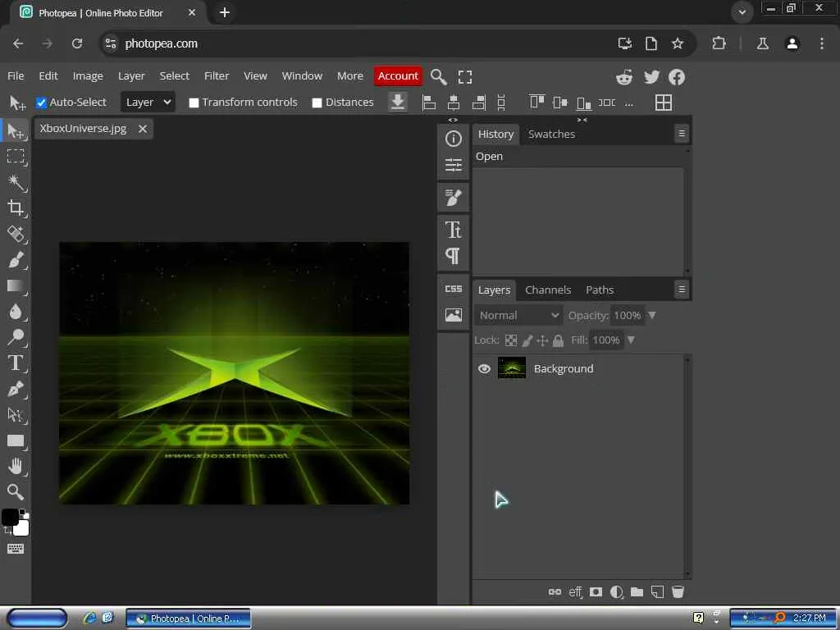
Task: Click the Background layer thumbnail
Action: (512, 368)
